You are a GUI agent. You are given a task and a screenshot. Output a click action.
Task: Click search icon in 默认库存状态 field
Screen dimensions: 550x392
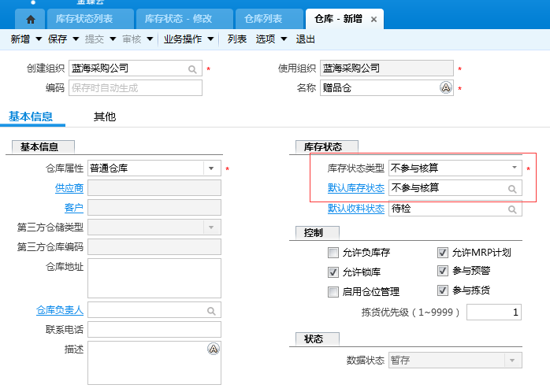coord(512,188)
